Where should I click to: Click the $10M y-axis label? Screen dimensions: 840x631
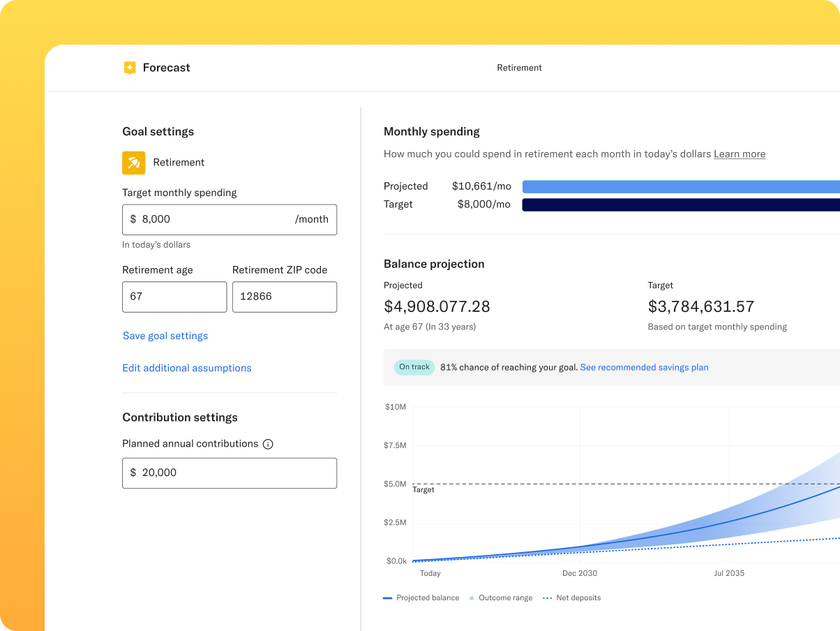point(396,407)
